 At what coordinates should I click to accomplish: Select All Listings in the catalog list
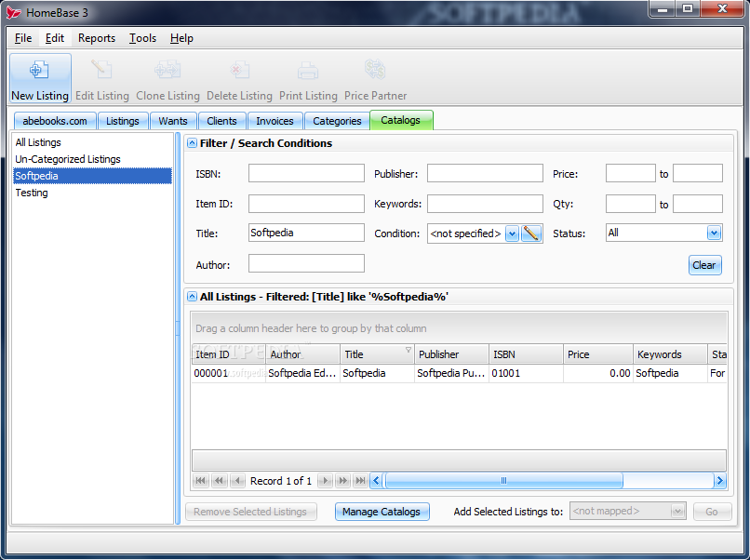click(92, 142)
